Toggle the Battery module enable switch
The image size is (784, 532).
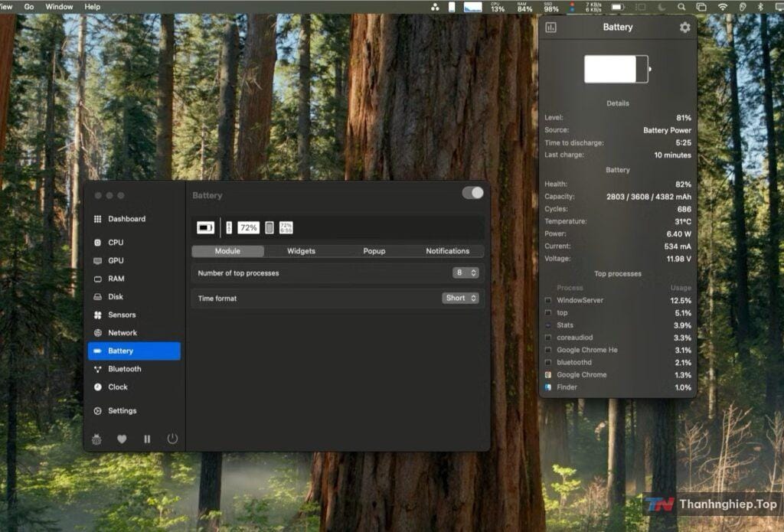(x=473, y=193)
